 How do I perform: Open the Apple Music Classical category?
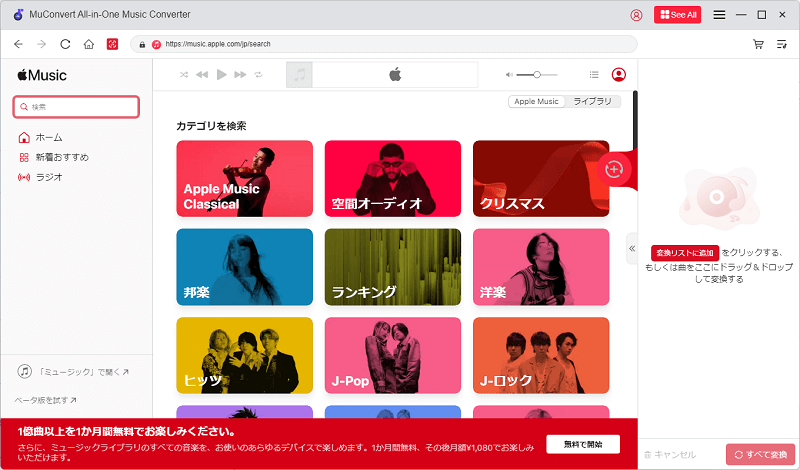pos(244,179)
